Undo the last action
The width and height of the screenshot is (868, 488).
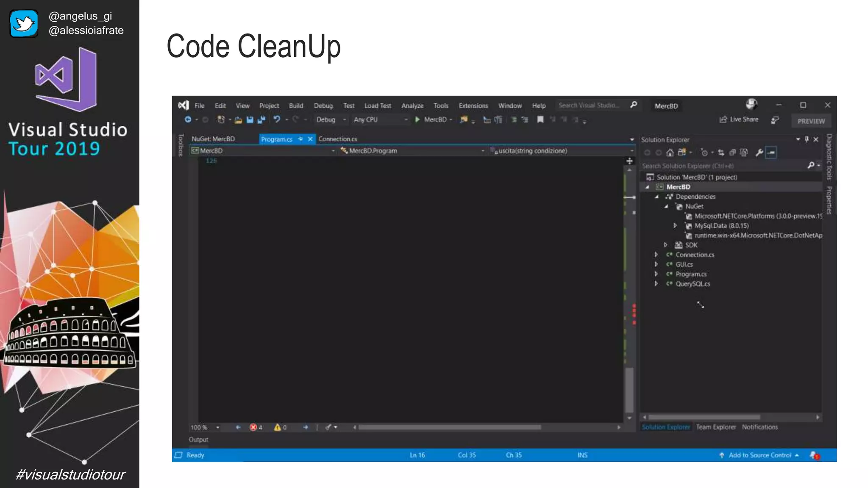click(277, 120)
